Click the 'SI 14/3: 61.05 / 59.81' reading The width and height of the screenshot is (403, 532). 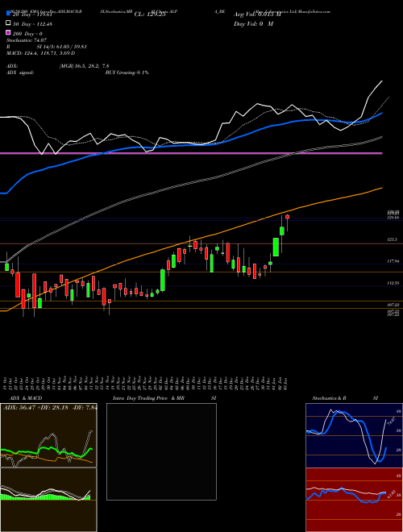[x=63, y=47]
